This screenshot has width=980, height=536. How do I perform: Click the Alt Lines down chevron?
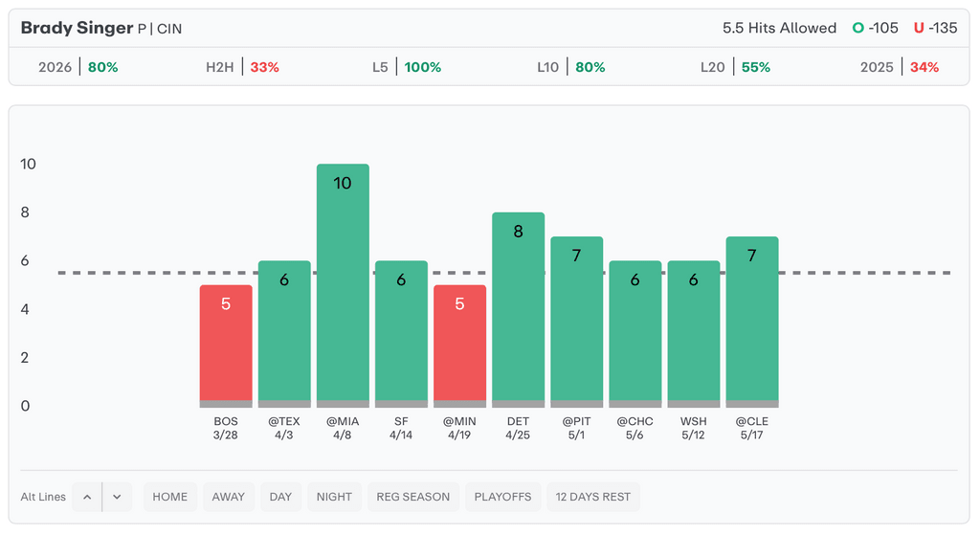[117, 497]
